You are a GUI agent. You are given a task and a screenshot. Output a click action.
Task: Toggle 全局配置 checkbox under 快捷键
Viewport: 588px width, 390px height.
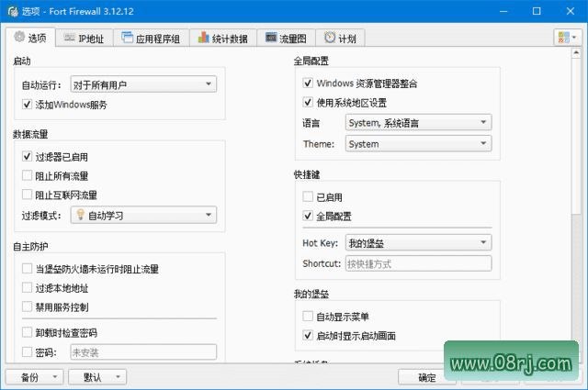pyautogui.click(x=308, y=216)
